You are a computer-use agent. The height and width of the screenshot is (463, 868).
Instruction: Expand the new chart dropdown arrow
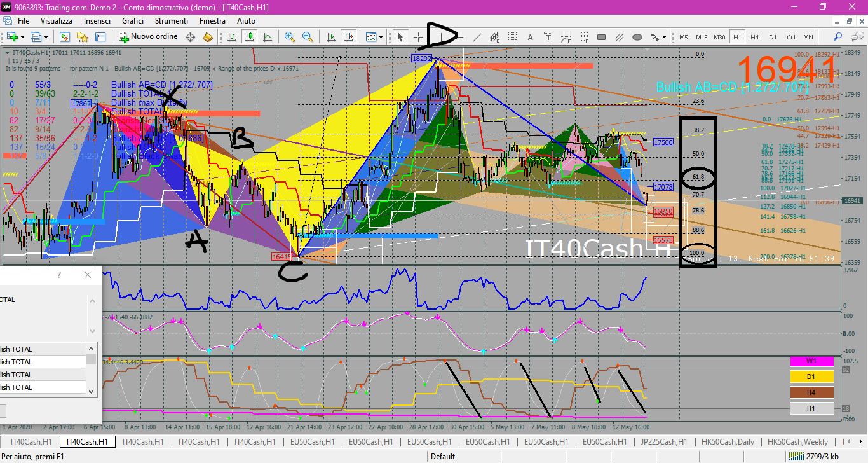pos(22,37)
